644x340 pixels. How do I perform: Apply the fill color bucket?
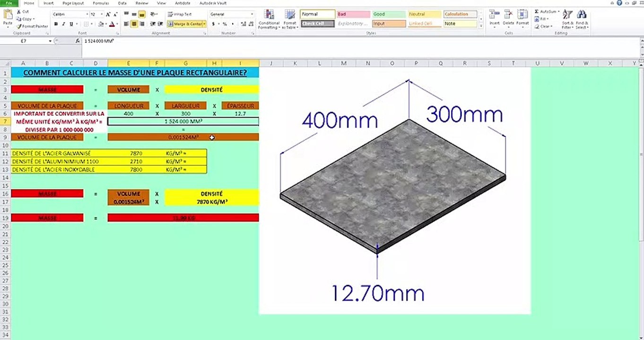(100, 24)
